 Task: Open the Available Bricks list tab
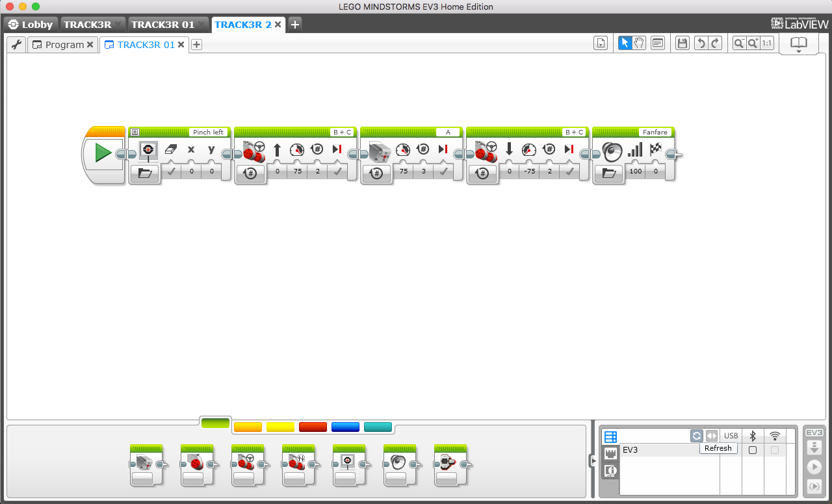tap(610, 436)
